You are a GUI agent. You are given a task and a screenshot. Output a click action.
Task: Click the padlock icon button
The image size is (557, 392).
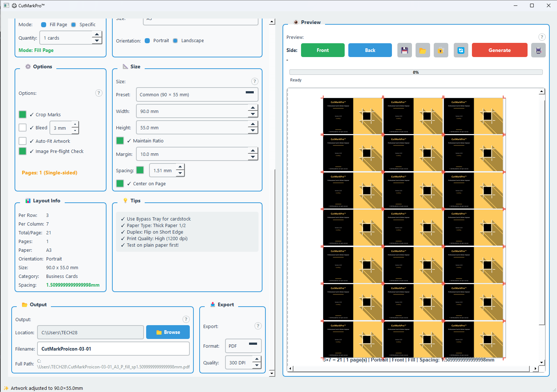point(441,50)
